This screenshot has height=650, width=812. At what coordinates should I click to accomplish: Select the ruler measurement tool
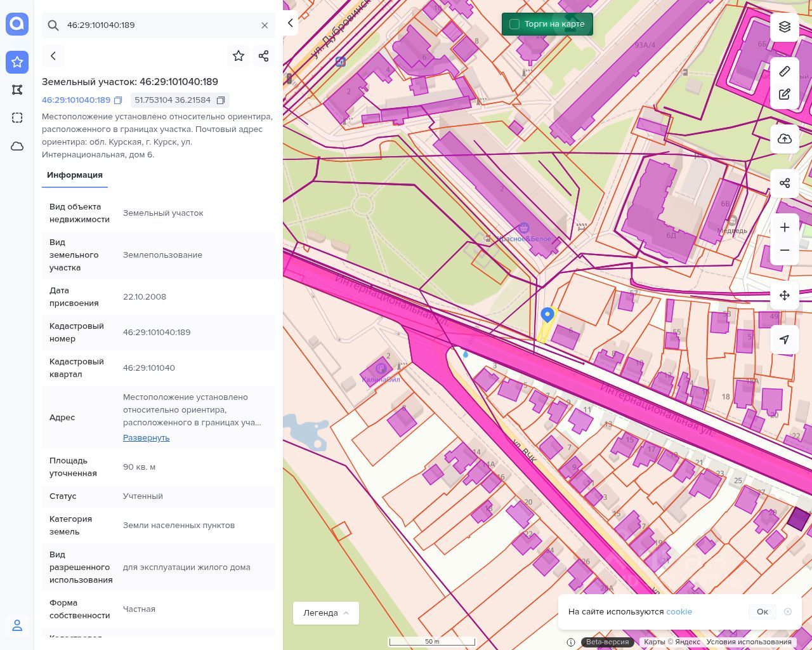click(785, 71)
